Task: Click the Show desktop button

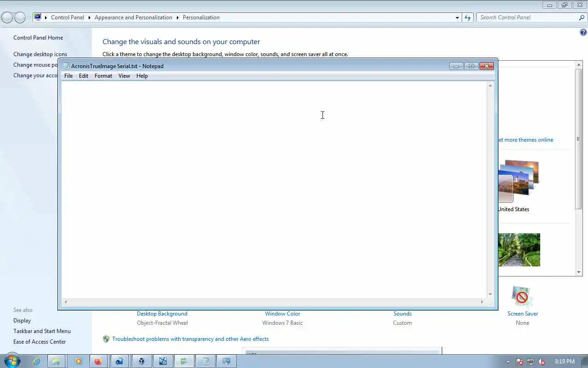Action: [x=585, y=362]
